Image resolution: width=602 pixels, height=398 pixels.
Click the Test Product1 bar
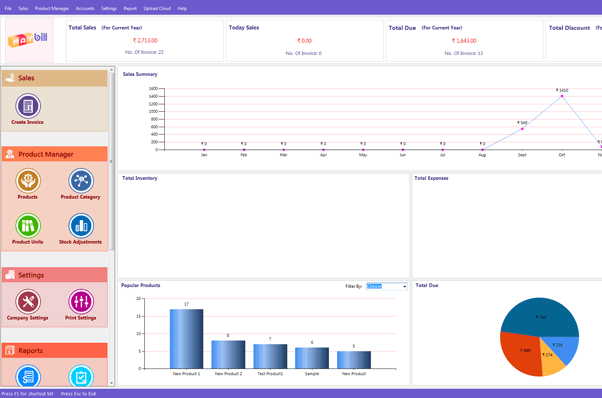270,356
